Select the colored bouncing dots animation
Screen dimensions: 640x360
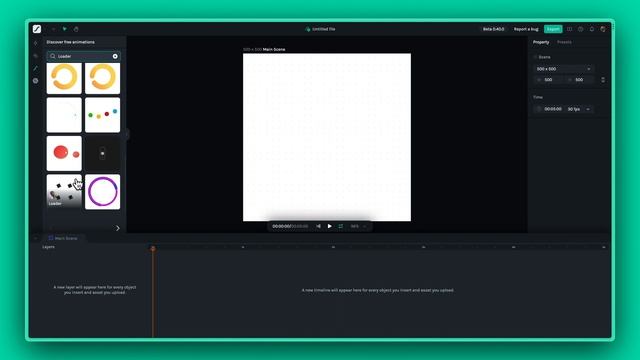click(102, 115)
